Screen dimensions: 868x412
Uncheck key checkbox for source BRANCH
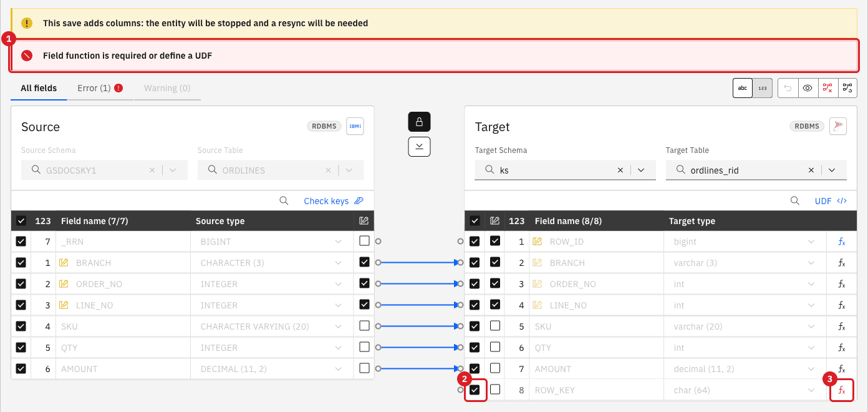click(x=364, y=262)
